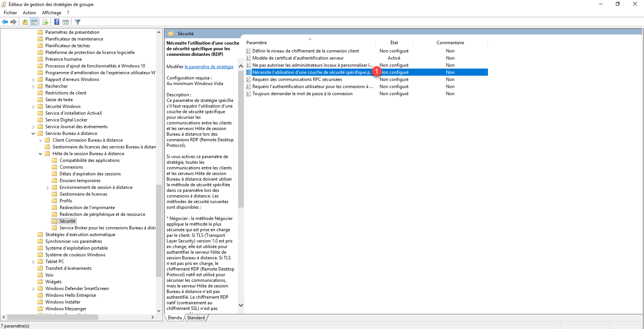Select the Connexions folder in tree

[71, 167]
